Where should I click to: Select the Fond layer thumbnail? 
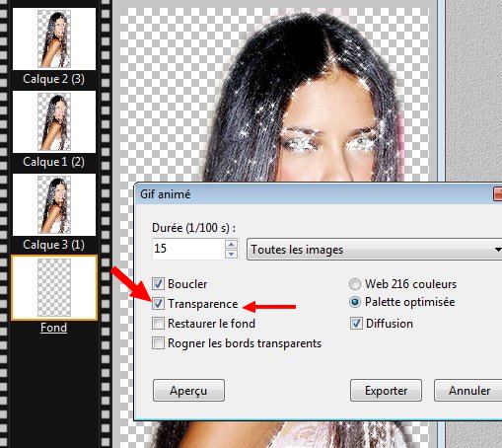click(54, 287)
